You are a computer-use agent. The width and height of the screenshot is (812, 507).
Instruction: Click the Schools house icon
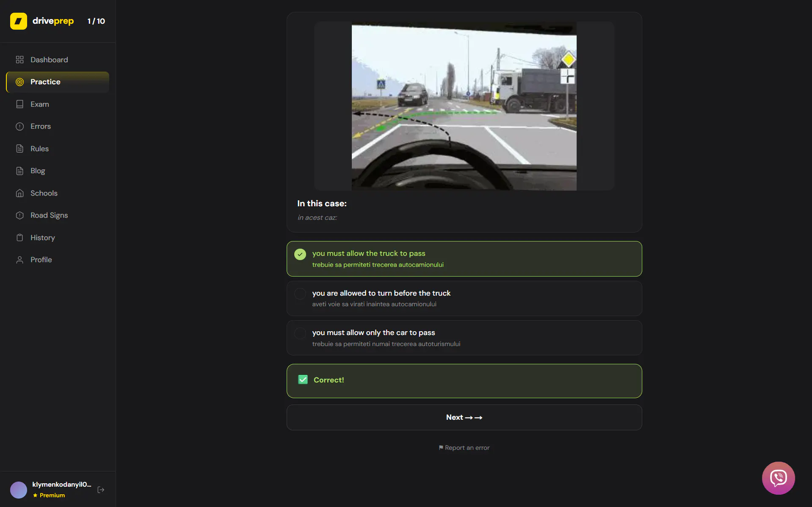coord(19,193)
